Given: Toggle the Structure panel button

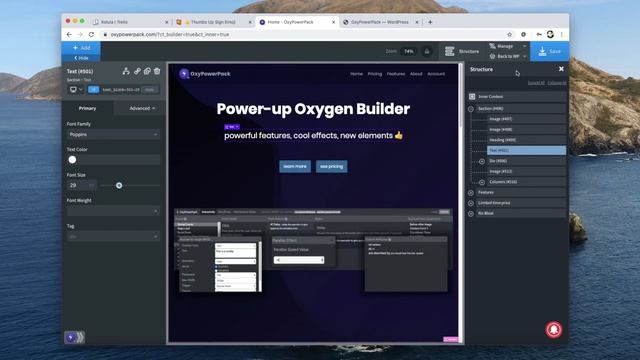Looking at the screenshot, I should 462,51.
